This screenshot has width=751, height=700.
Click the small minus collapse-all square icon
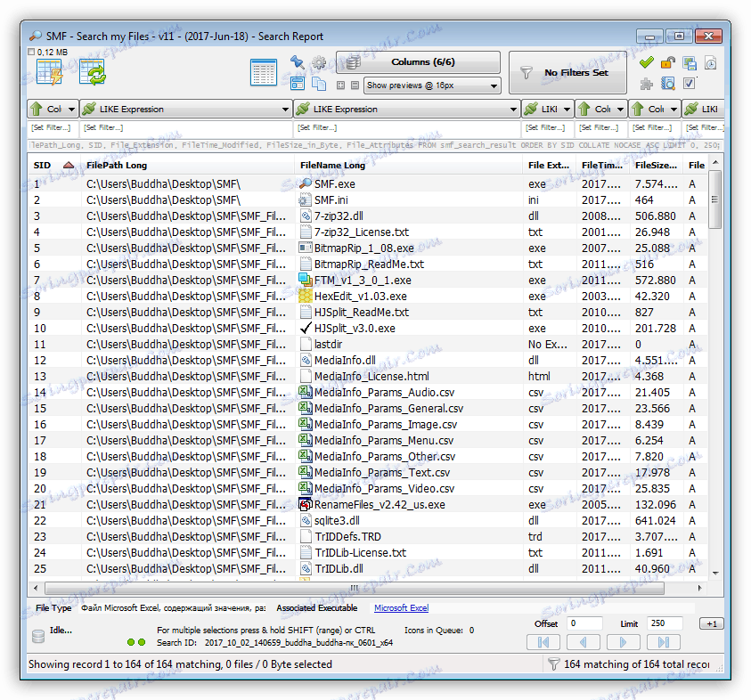point(355,85)
